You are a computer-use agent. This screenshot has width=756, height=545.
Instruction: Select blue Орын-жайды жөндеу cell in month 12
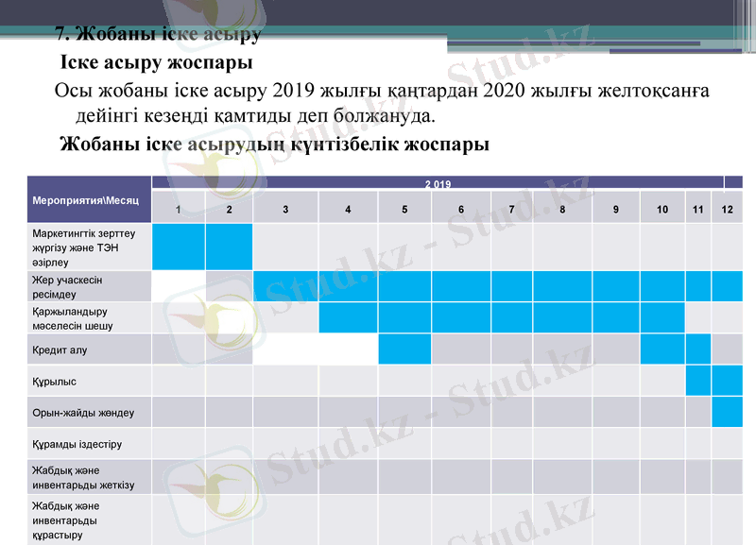(727, 412)
